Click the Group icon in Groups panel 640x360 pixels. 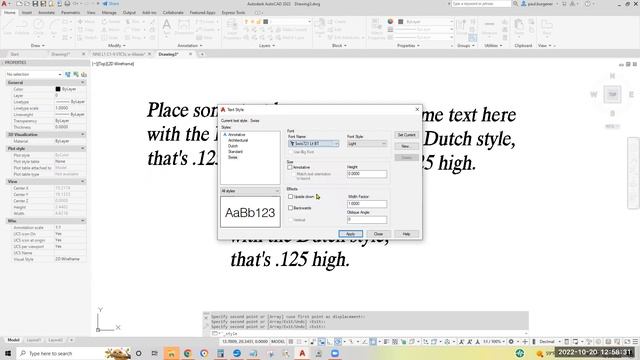pyautogui.click(x=461, y=27)
